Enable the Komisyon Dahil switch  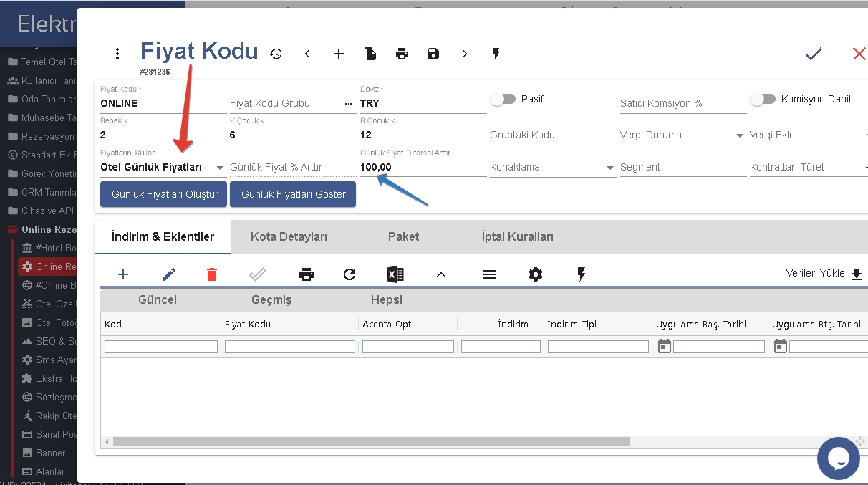pos(763,100)
